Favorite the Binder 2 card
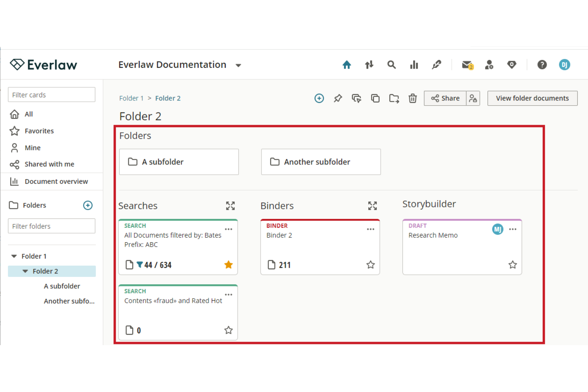The height and width of the screenshot is (392, 588). coord(371,265)
